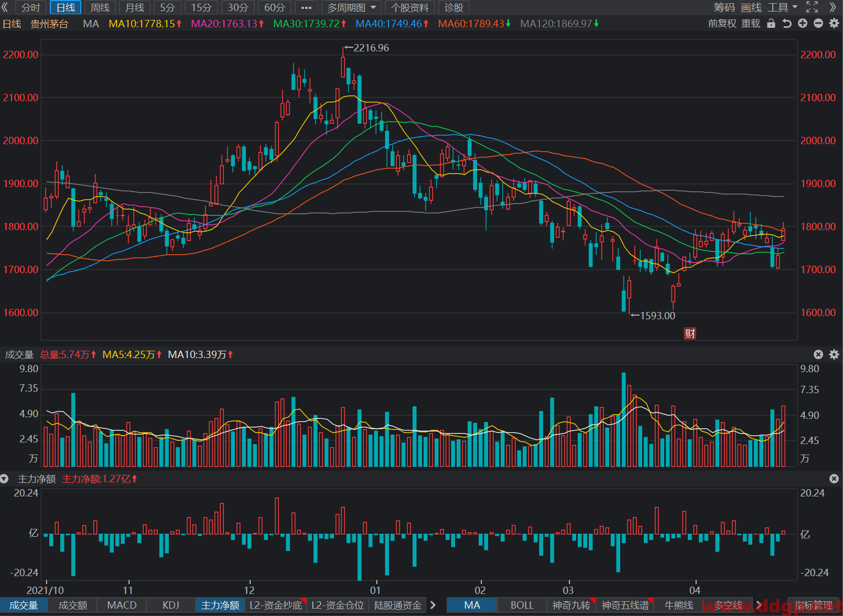Click 重载 reload button
843x616 pixels.
pos(751,24)
